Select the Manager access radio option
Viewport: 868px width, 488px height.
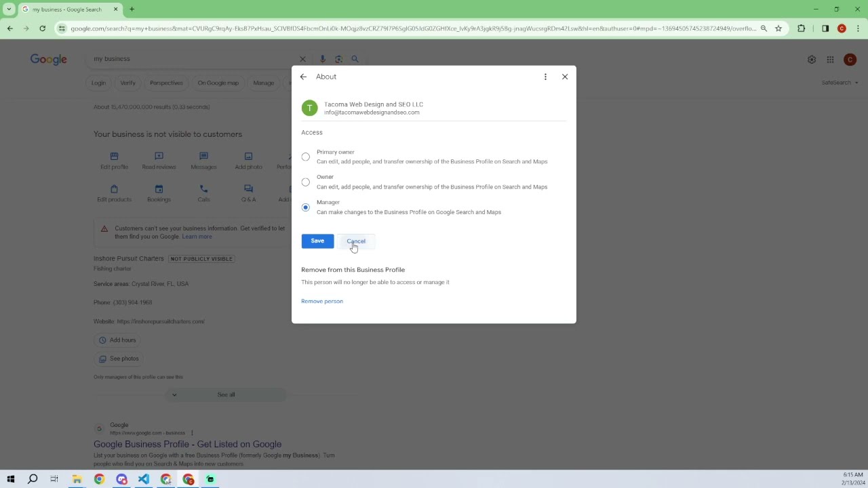click(306, 207)
